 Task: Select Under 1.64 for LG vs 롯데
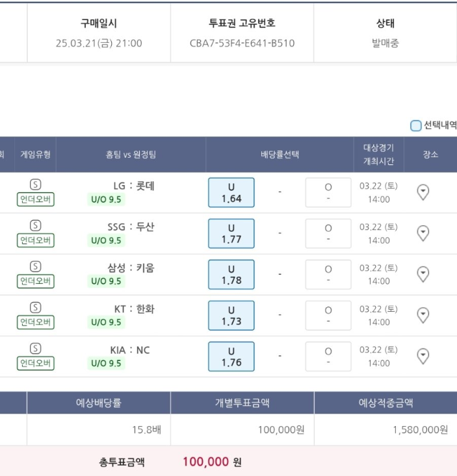[x=231, y=192]
